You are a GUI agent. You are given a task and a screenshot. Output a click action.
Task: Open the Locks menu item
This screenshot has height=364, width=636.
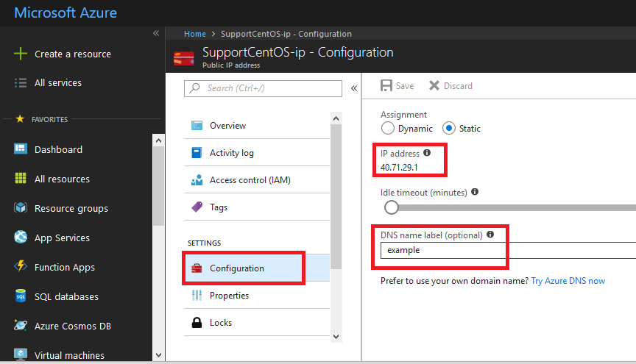pos(257,323)
